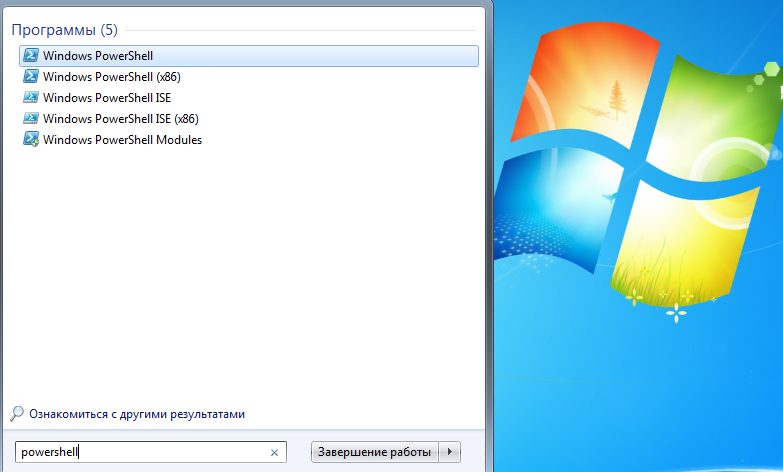783x472 pixels.
Task: Click the Windows PowerShell ISE icon
Action: (x=30, y=97)
